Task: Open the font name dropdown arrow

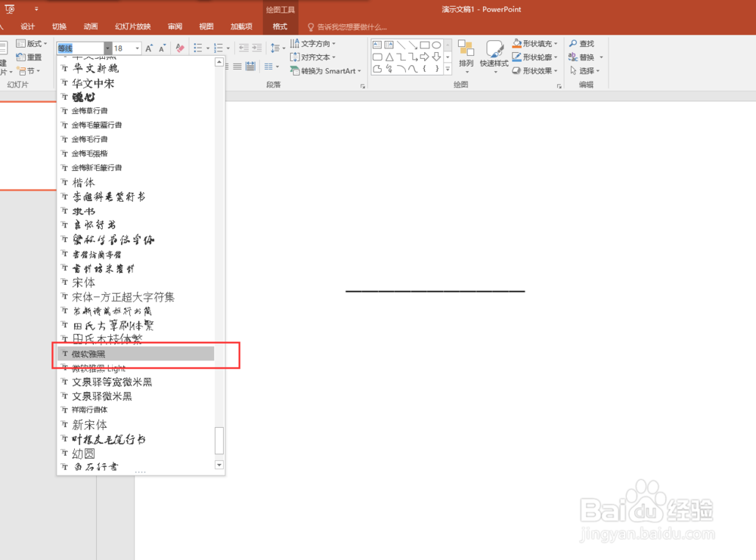Action: [107, 48]
